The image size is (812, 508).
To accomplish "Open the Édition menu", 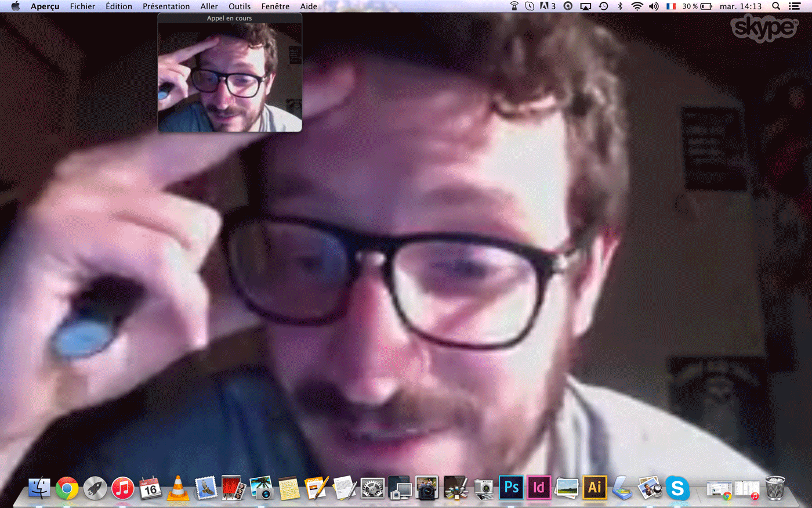I will pos(119,6).
